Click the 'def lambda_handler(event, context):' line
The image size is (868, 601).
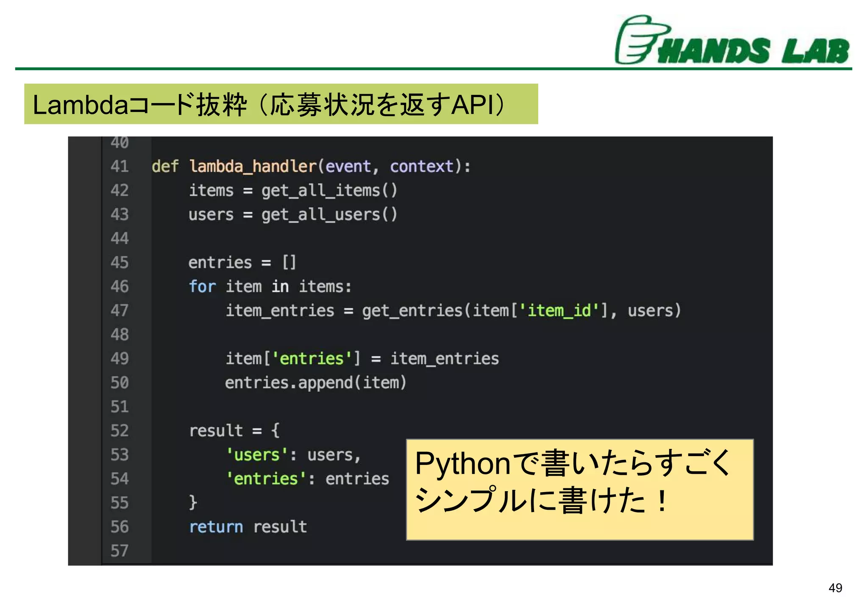click(311, 167)
